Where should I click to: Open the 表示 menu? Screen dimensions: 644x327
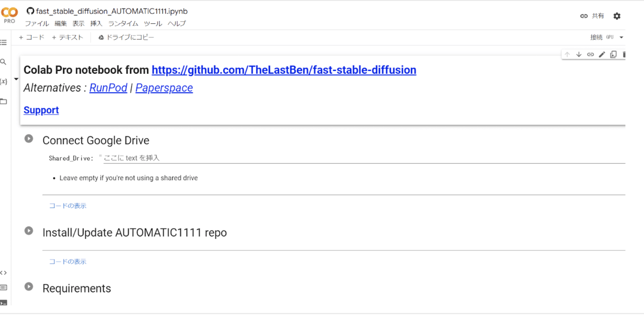pyautogui.click(x=78, y=23)
